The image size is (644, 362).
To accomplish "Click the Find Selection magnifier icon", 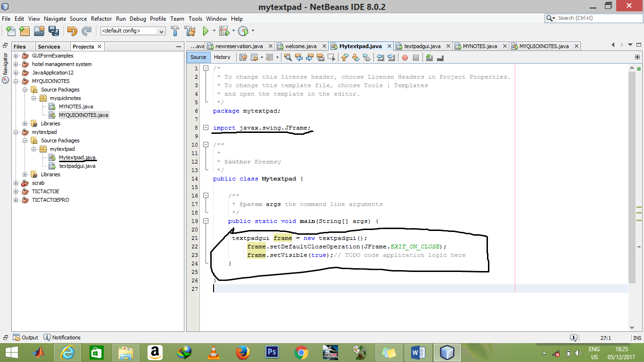I will pos(289,58).
